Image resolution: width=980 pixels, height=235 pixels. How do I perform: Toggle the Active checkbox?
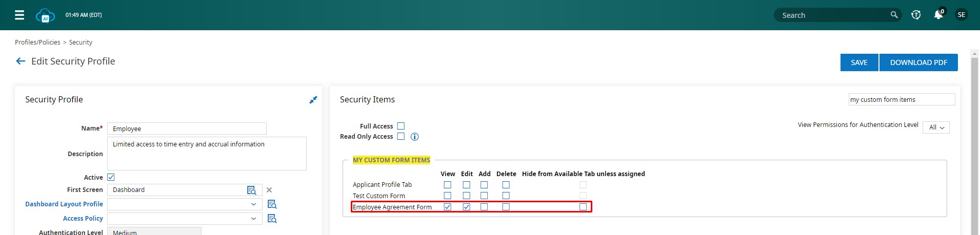pos(111,177)
